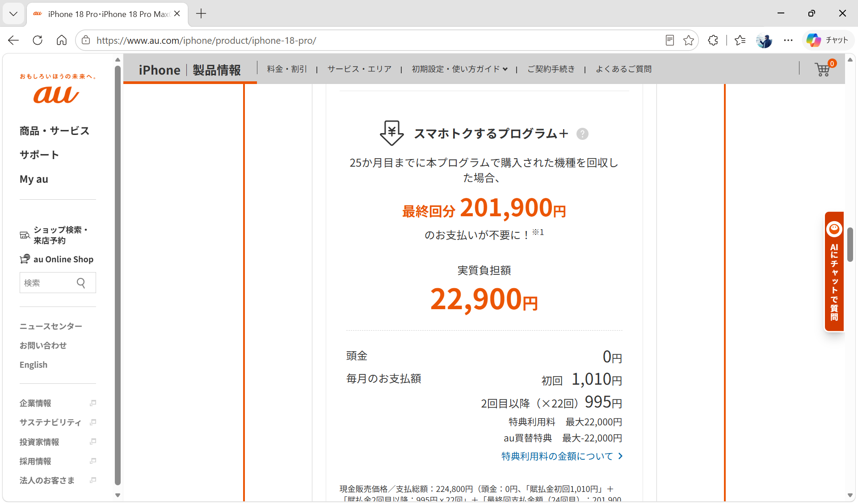The image size is (858, 504).
Task: Click the page scroll up arrow
Action: coord(850,59)
